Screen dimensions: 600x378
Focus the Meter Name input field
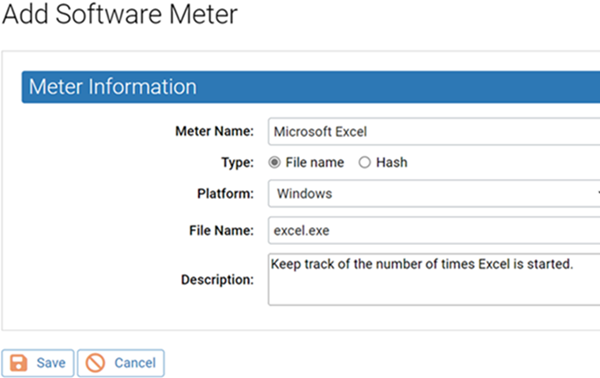pyautogui.click(x=434, y=132)
